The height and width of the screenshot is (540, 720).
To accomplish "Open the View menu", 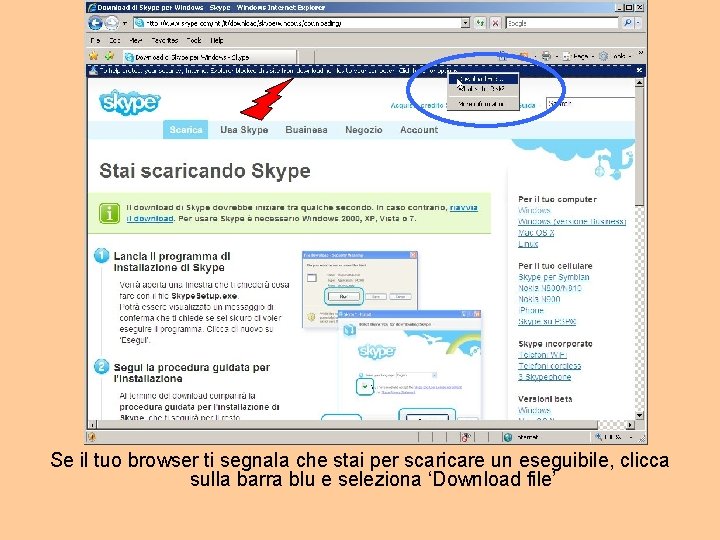I will pos(135,40).
